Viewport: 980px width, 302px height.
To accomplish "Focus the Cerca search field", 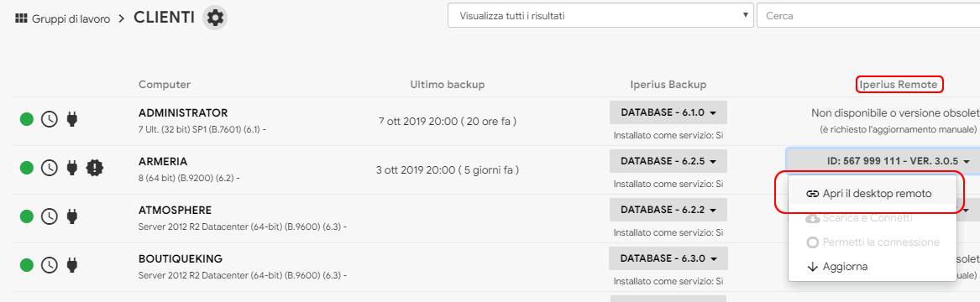I will 868,16.
